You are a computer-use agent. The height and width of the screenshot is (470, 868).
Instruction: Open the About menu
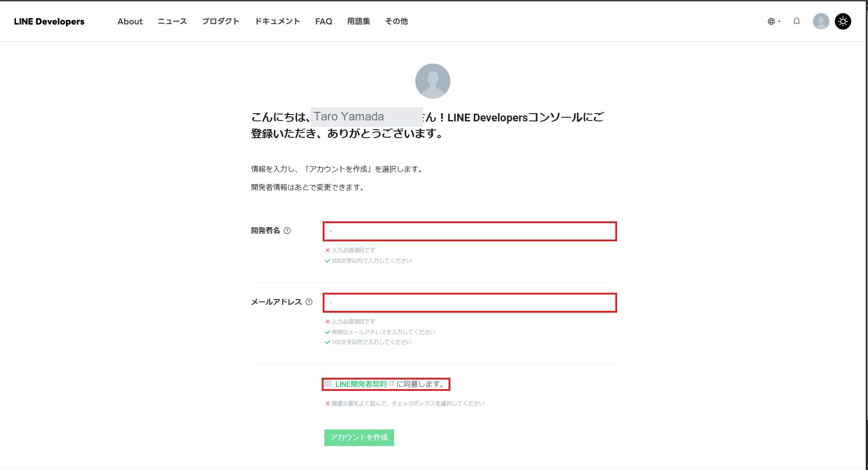point(130,21)
